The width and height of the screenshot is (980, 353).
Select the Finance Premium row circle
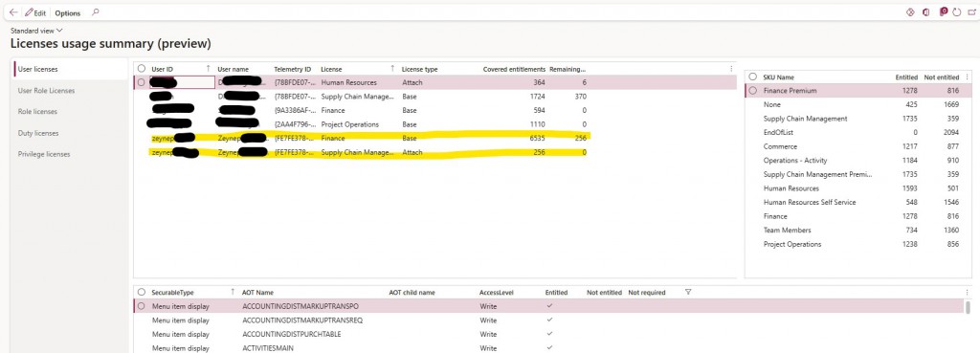[x=752, y=91]
